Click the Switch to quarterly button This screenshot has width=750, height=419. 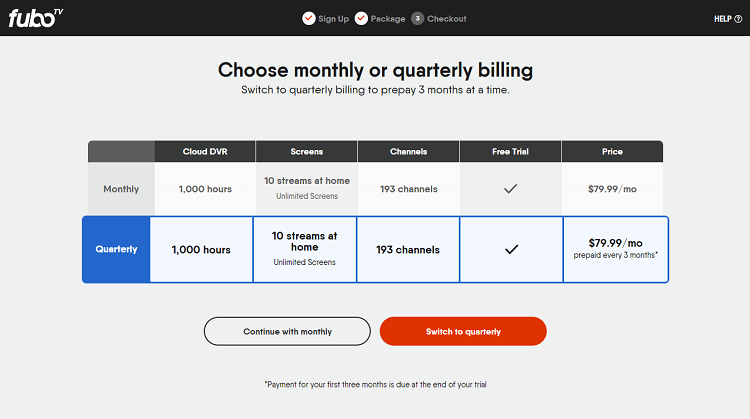tap(463, 331)
